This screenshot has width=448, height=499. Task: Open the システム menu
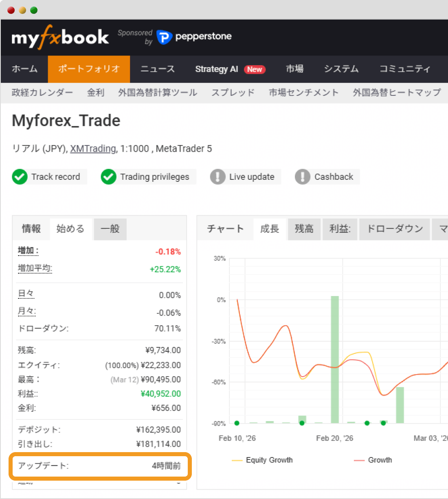tap(341, 69)
